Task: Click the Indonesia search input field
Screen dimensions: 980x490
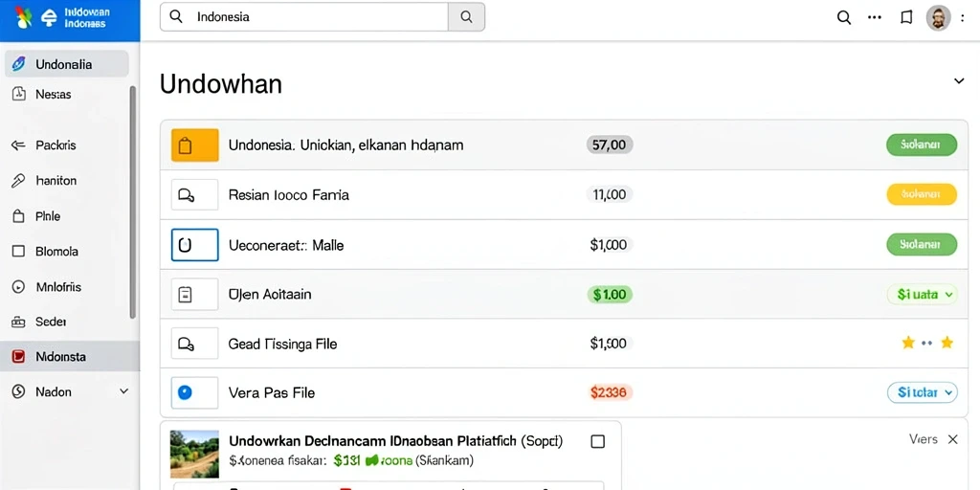Action: 304,17
